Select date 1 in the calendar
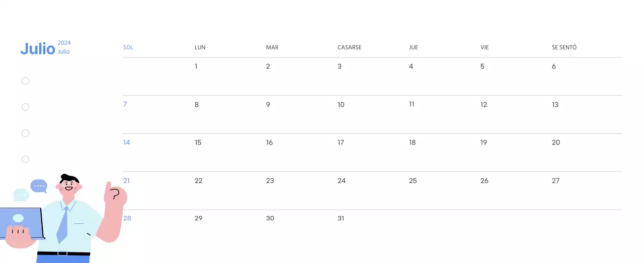644x263 pixels. [x=196, y=67]
